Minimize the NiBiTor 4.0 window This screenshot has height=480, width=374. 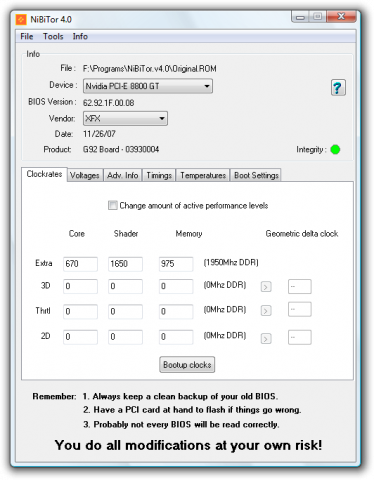coord(300,17)
